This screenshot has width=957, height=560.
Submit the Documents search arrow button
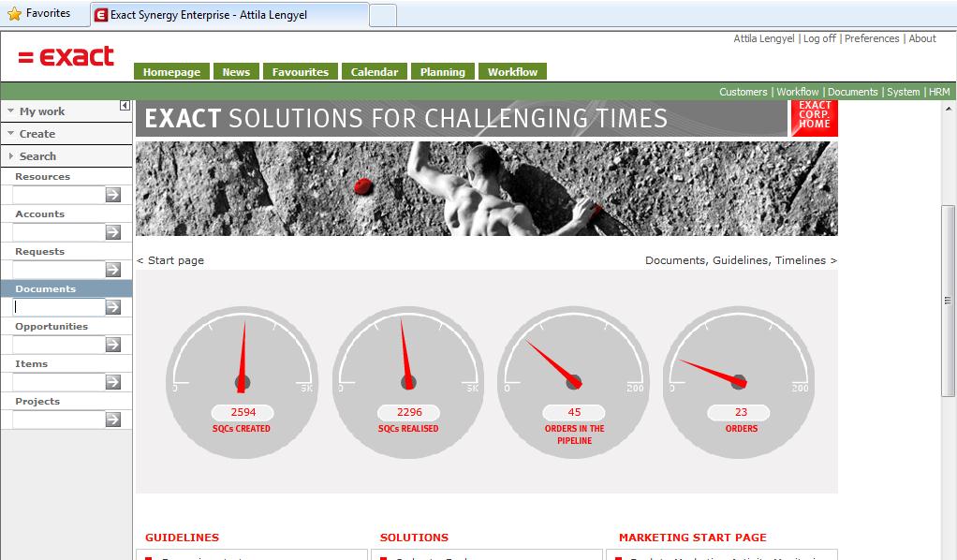click(x=113, y=307)
